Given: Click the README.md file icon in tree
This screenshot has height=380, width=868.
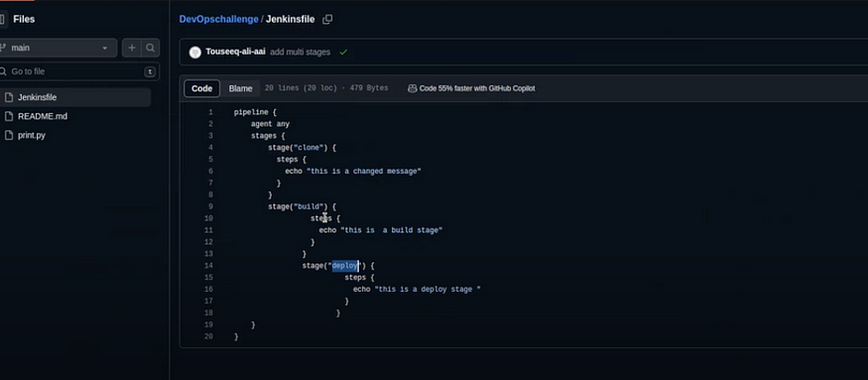Looking at the screenshot, I should (8, 116).
